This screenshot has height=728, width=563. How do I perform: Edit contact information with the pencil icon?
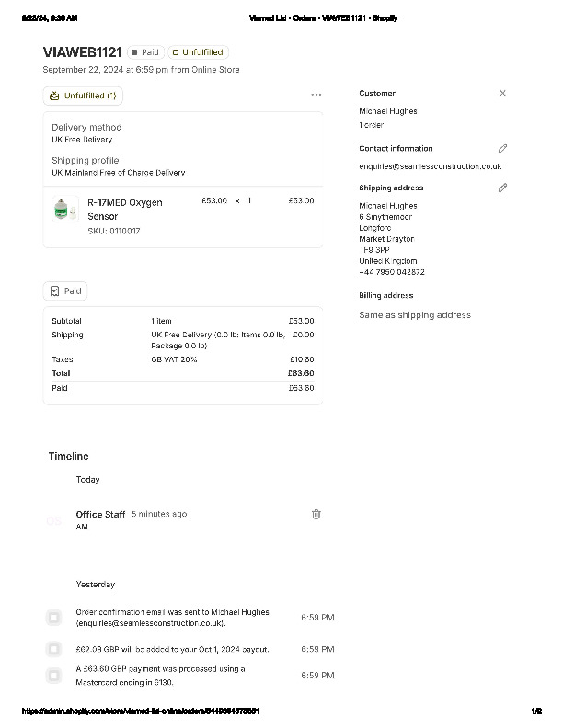(x=502, y=148)
